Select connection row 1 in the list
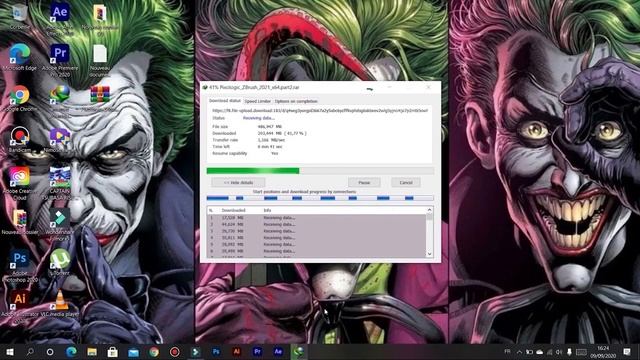The width and height of the screenshot is (640, 360). click(x=316, y=218)
